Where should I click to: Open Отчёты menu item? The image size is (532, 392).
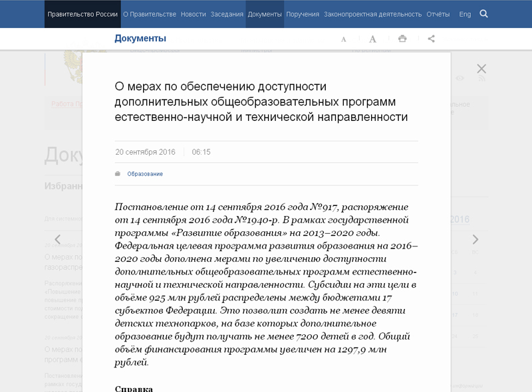(438, 14)
